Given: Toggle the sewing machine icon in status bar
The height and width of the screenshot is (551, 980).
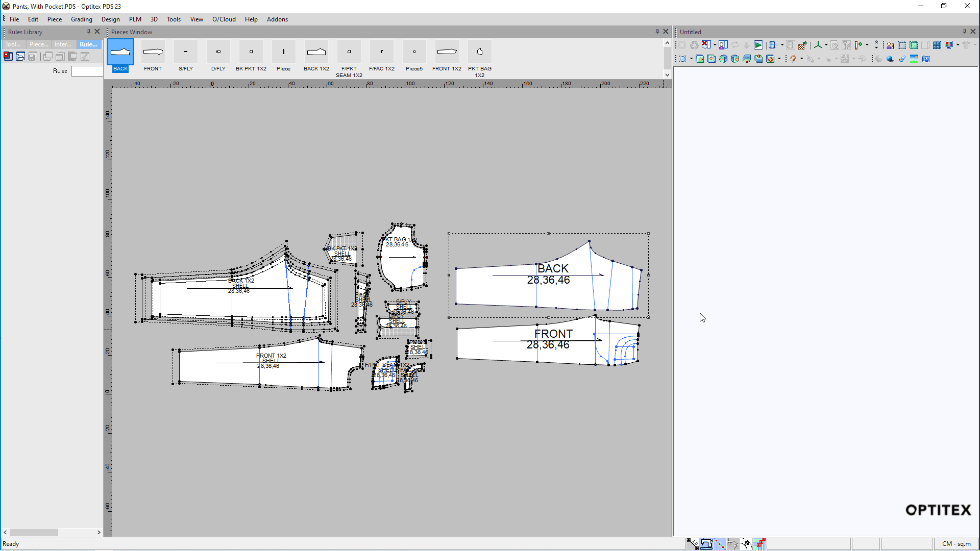Looking at the screenshot, I should [706, 544].
